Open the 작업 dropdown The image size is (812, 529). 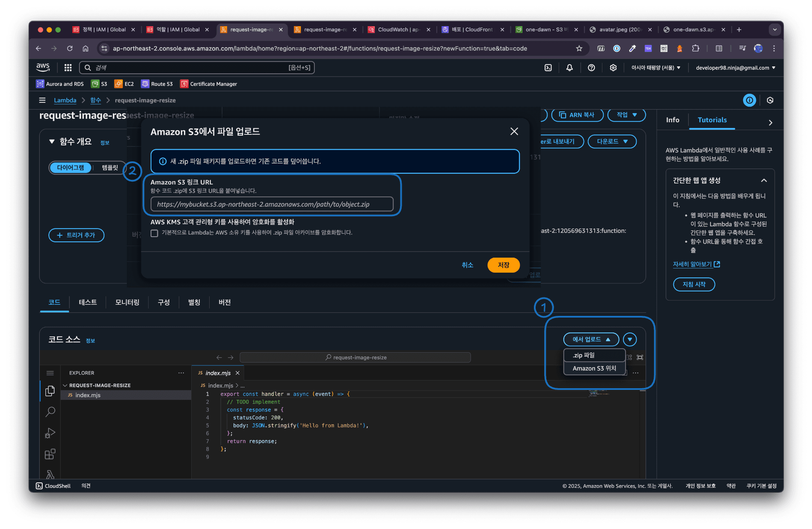pos(626,115)
